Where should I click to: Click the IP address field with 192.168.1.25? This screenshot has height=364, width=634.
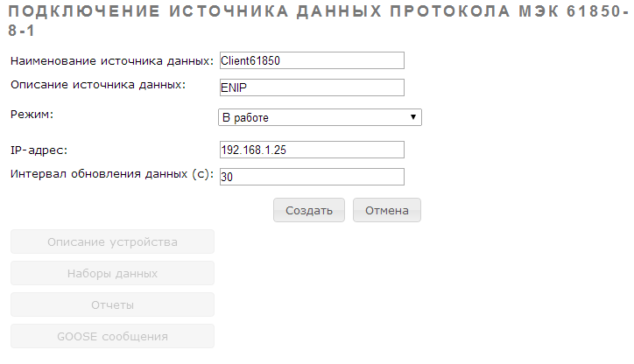click(311, 150)
